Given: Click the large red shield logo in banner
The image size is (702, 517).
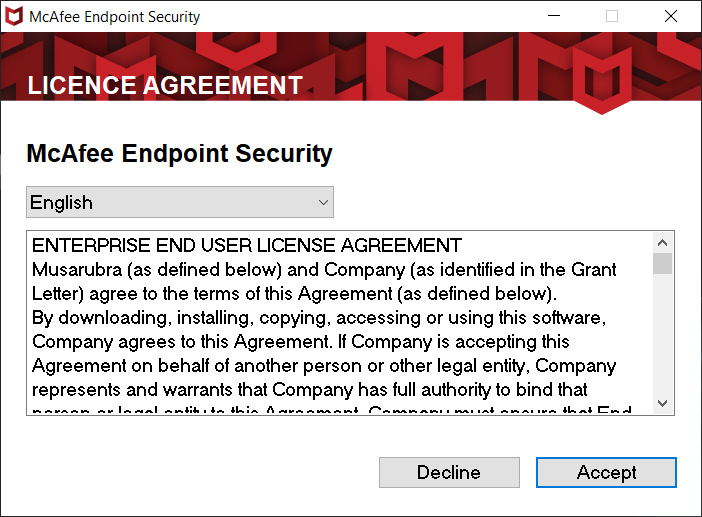Looking at the screenshot, I should pyautogui.click(x=602, y=81).
